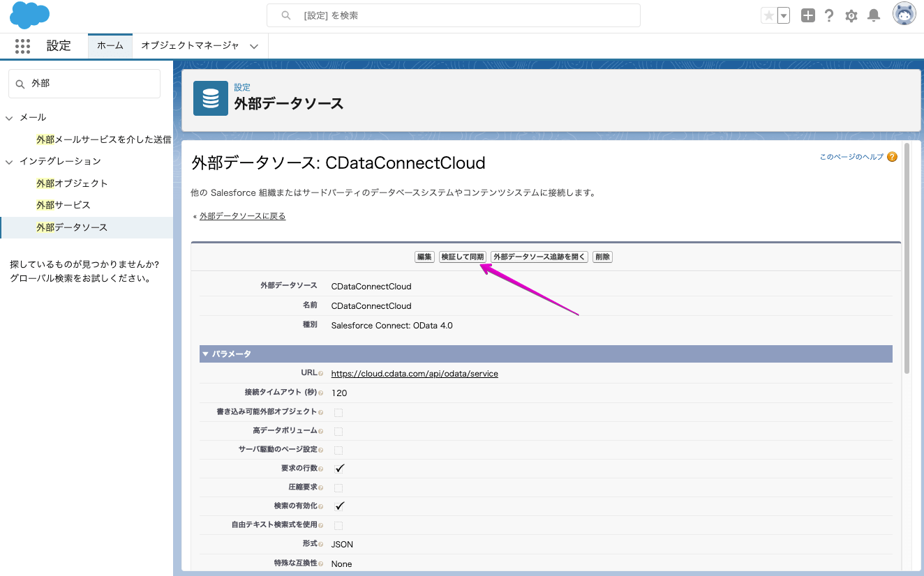Open 外部サービス in sidebar
The image size is (924, 576).
coord(63,205)
